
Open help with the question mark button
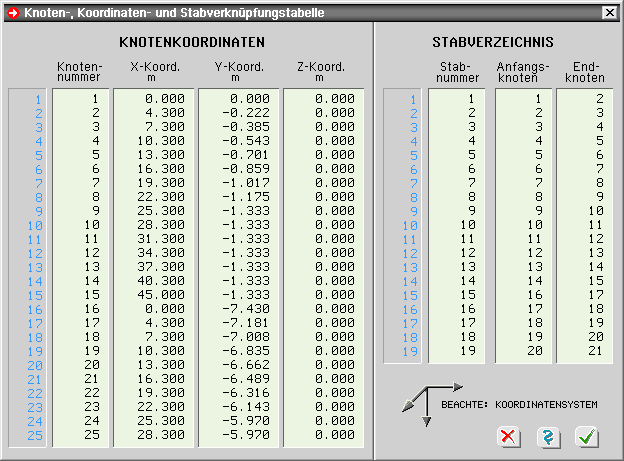547,437
